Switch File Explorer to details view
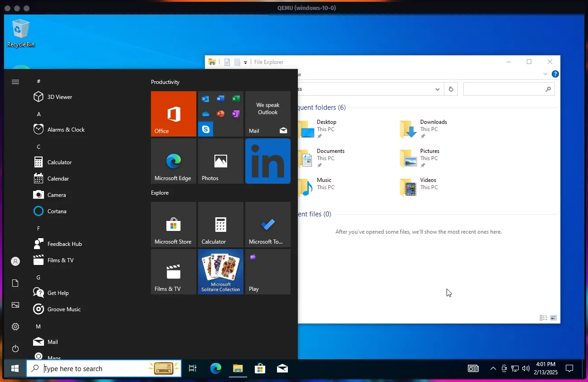 coord(543,318)
